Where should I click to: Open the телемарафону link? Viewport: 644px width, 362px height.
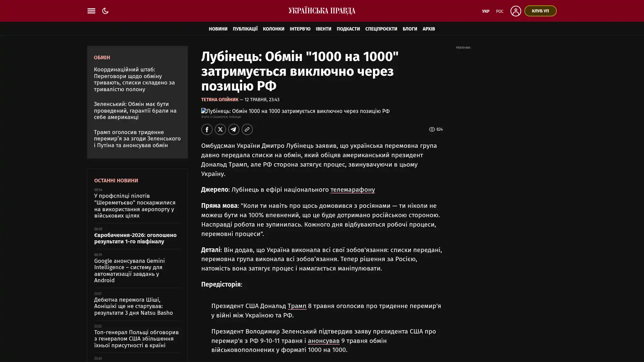pyautogui.click(x=353, y=190)
